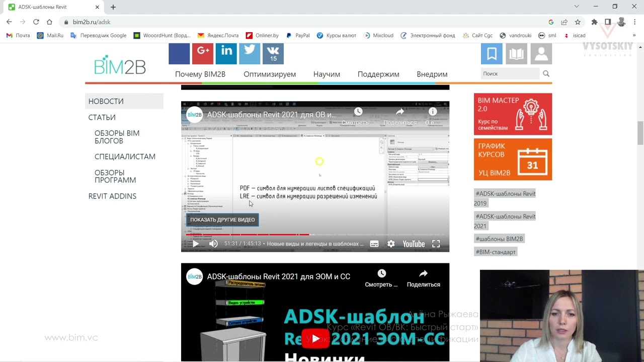Screen dimensions: 644x362
Task: Mute the first video volume
Action: (213, 244)
